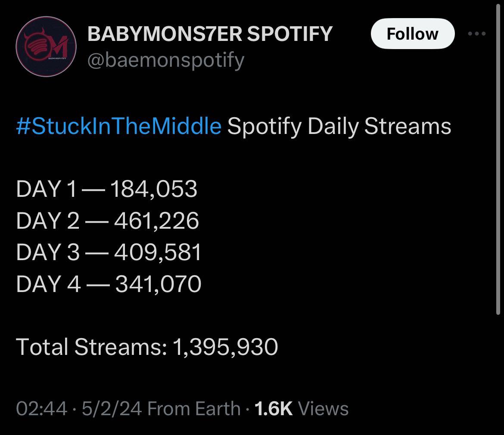
Task: Select the 461,226 stream count
Action: (x=156, y=221)
